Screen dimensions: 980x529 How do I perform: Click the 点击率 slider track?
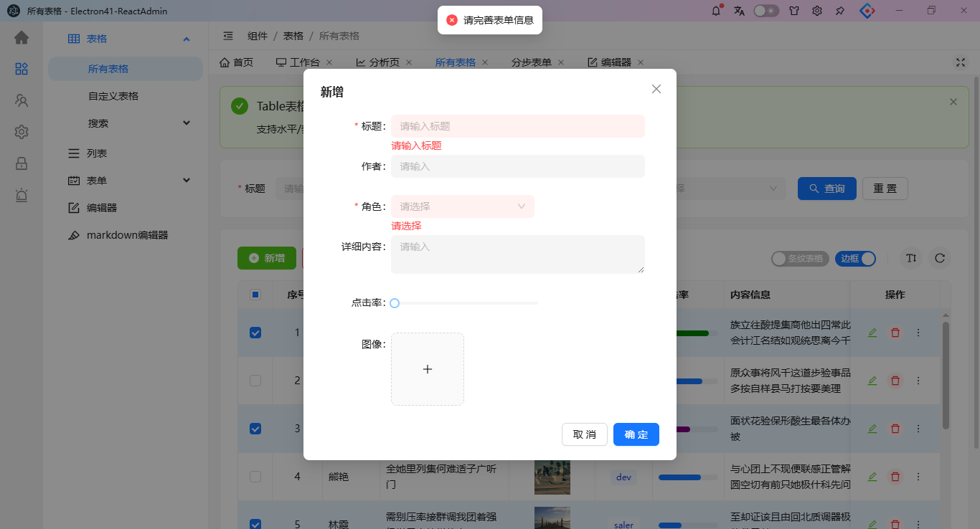coord(464,303)
